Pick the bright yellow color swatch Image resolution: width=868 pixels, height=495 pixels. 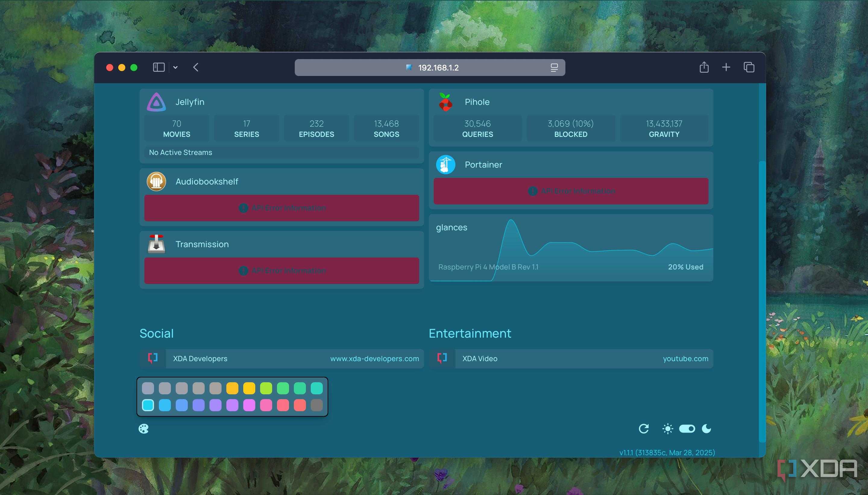point(249,388)
